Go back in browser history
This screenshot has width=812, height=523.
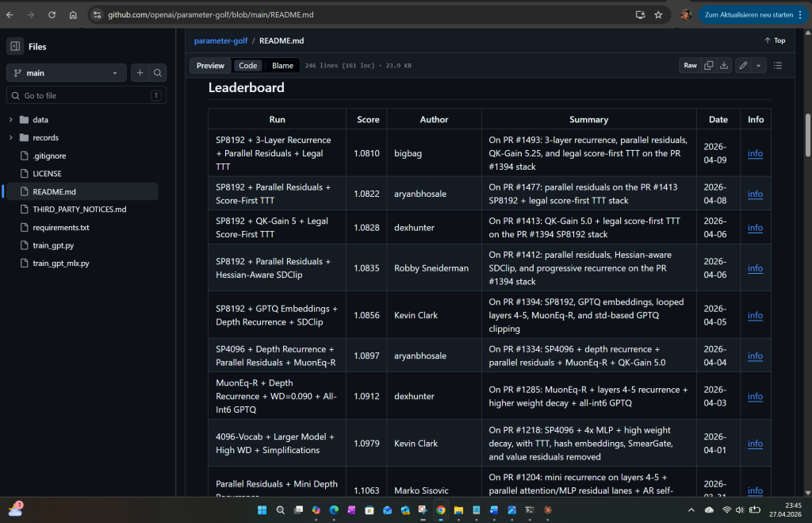[x=10, y=14]
